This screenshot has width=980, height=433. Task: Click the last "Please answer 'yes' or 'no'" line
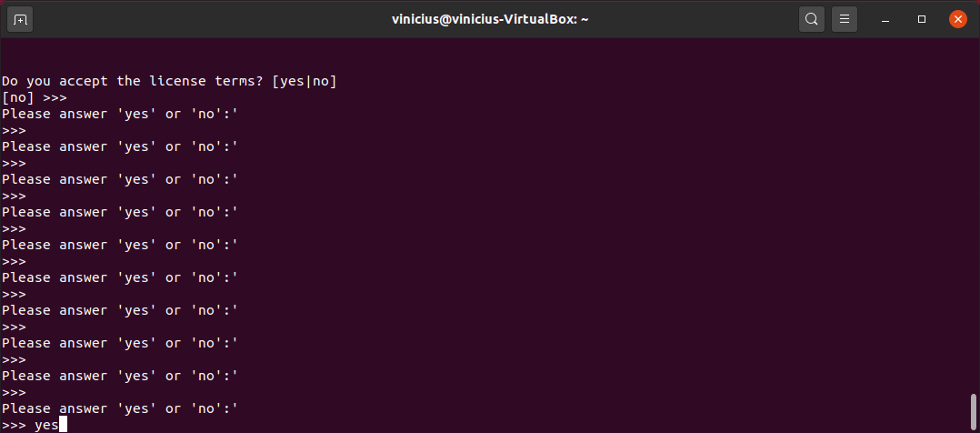pyautogui.click(x=120, y=408)
